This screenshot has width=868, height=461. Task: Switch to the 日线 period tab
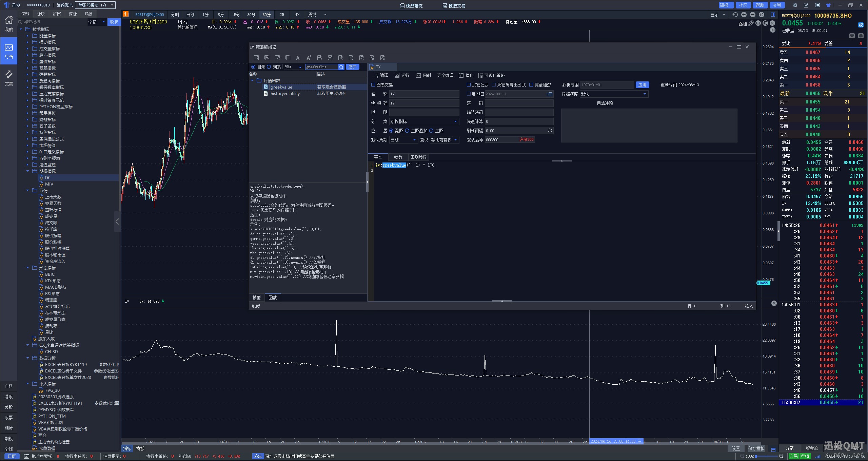click(x=191, y=15)
